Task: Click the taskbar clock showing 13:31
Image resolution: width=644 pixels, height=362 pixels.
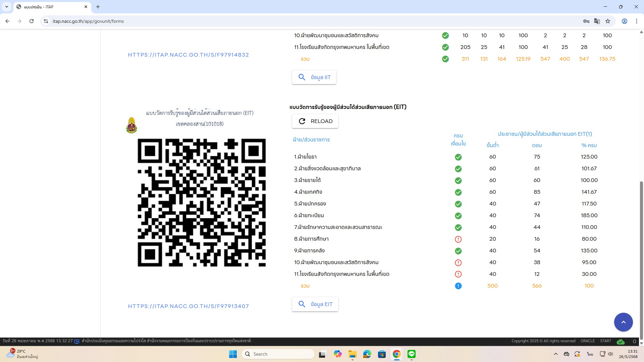Action: [x=628, y=354]
